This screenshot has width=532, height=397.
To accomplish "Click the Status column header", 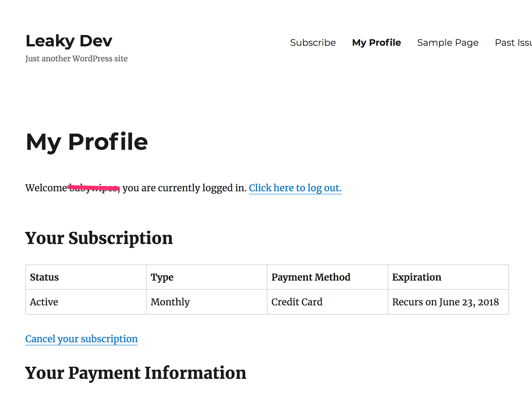I will point(44,277).
